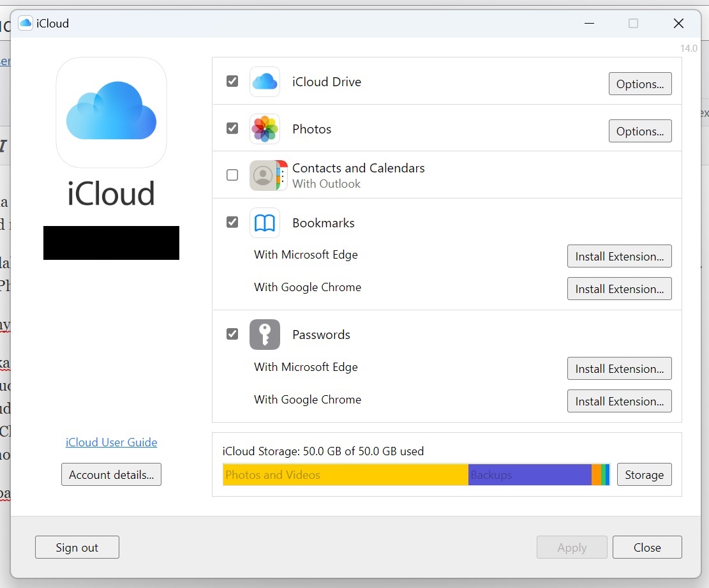This screenshot has height=588, width=709.
Task: Install Bookmarks extension for Microsoft Edge
Action: pyautogui.click(x=619, y=256)
